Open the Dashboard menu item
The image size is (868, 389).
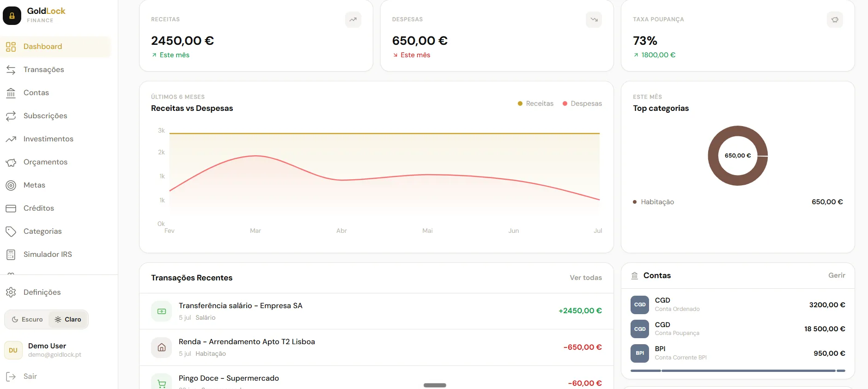pos(55,47)
